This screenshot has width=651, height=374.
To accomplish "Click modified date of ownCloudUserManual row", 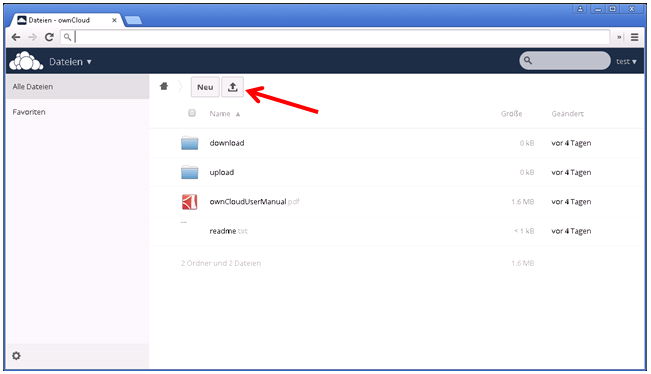I will tap(571, 202).
